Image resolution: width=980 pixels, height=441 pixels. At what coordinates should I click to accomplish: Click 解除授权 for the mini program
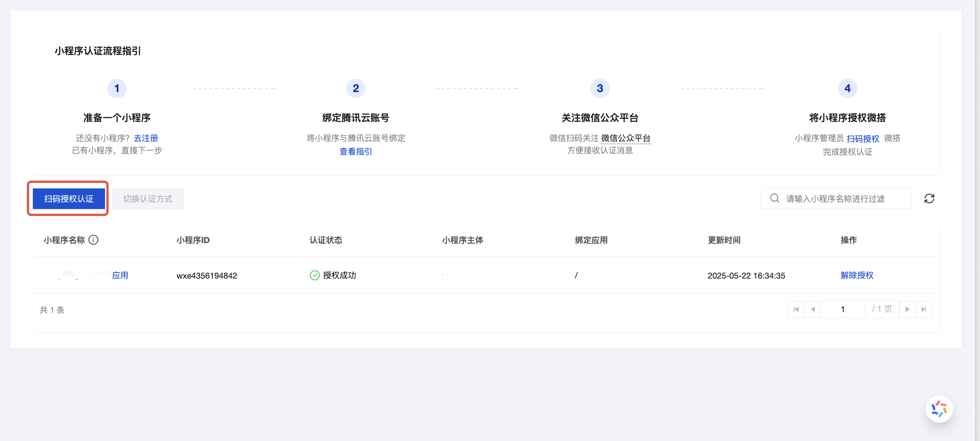coord(857,275)
